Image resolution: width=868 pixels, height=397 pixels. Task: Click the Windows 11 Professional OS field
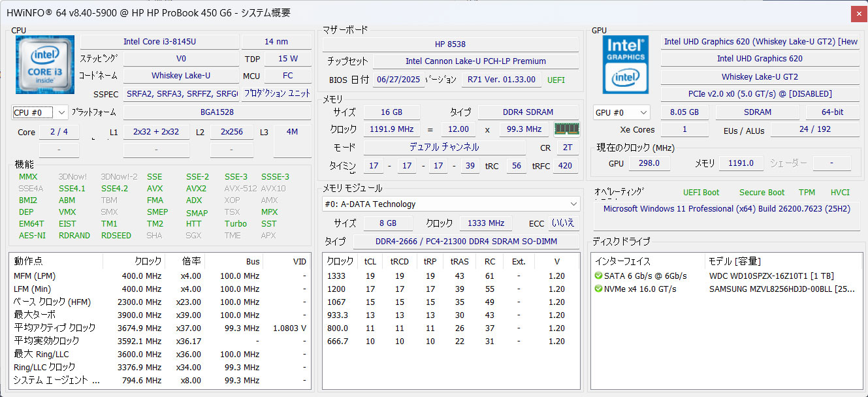point(726,209)
